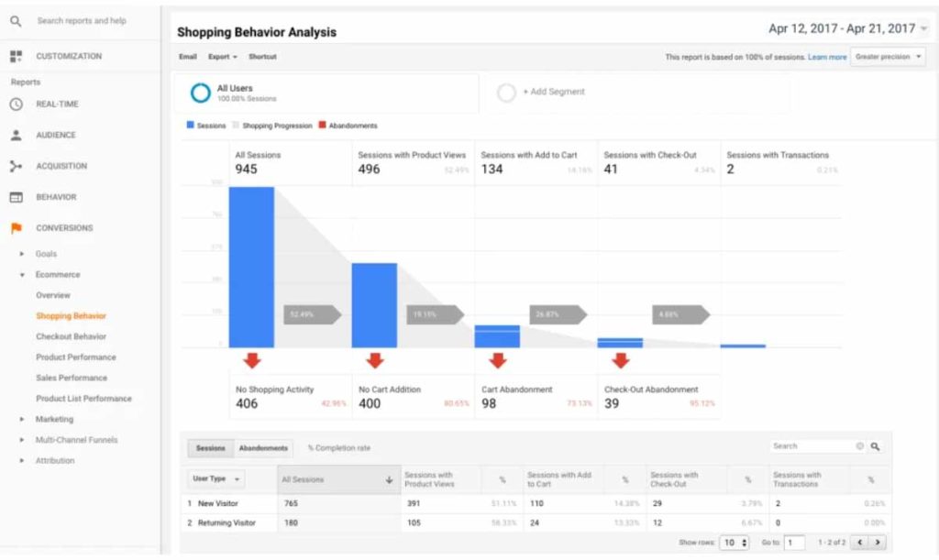Image resolution: width=939 pixels, height=560 pixels.
Task: Click the Go to page input field
Action: click(794, 542)
